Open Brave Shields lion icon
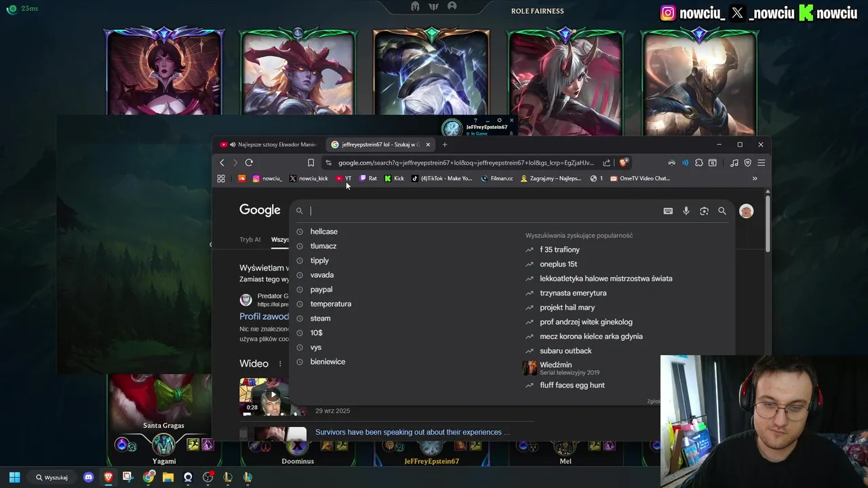868x488 pixels. 623,163
